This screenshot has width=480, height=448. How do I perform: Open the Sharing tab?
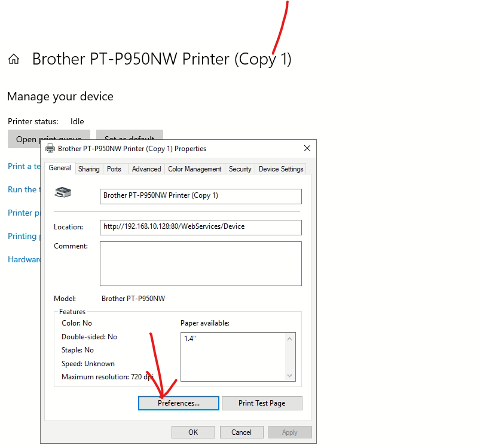coord(89,169)
